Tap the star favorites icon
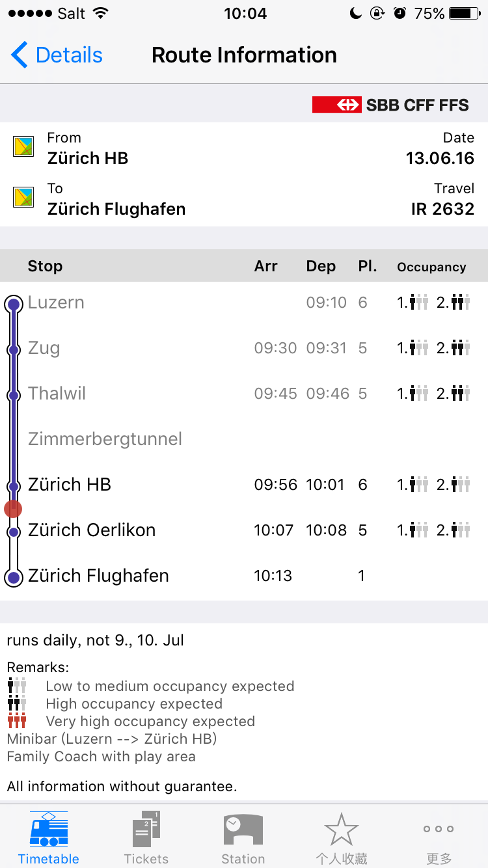The height and width of the screenshot is (868, 488). (341, 831)
